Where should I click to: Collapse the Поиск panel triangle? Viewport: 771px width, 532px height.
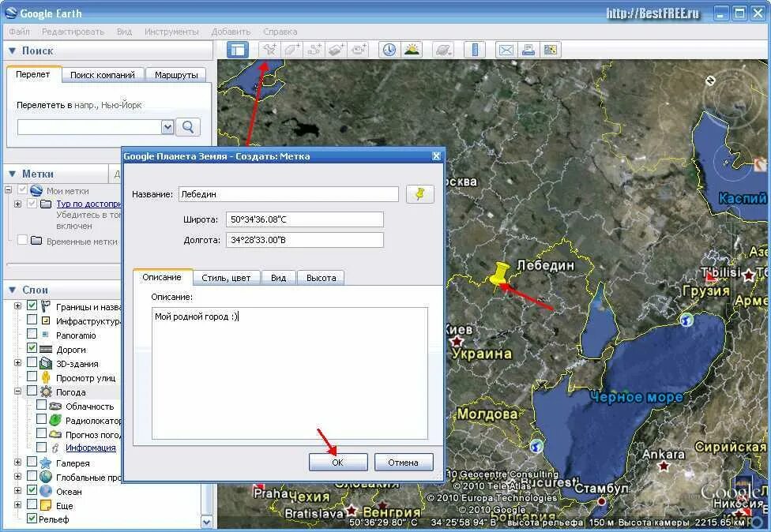13,51
